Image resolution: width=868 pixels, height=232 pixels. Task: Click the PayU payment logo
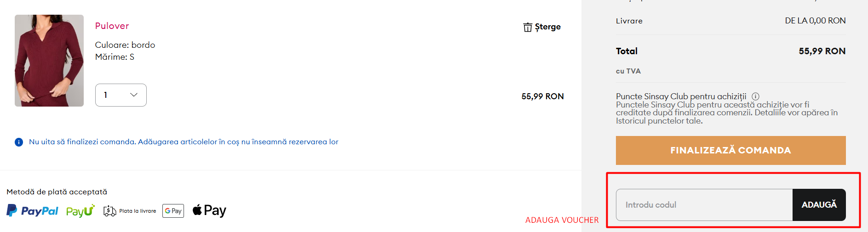[x=80, y=211]
